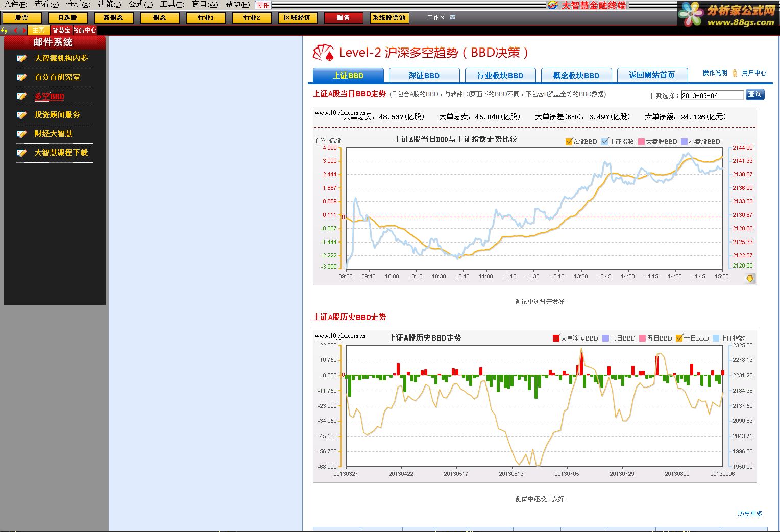The image size is (780, 532).
Task: Click the date input field 2013-09-06
Action: coord(712,95)
